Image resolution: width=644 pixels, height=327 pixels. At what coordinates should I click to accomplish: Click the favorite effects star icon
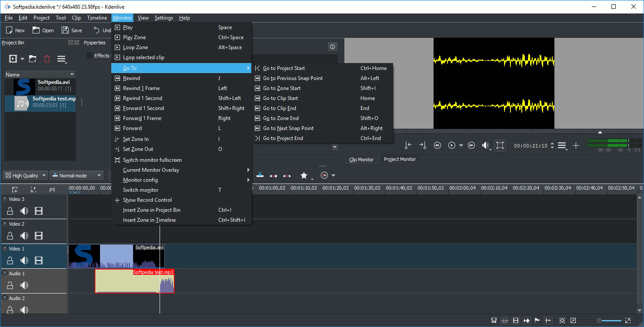click(304, 176)
